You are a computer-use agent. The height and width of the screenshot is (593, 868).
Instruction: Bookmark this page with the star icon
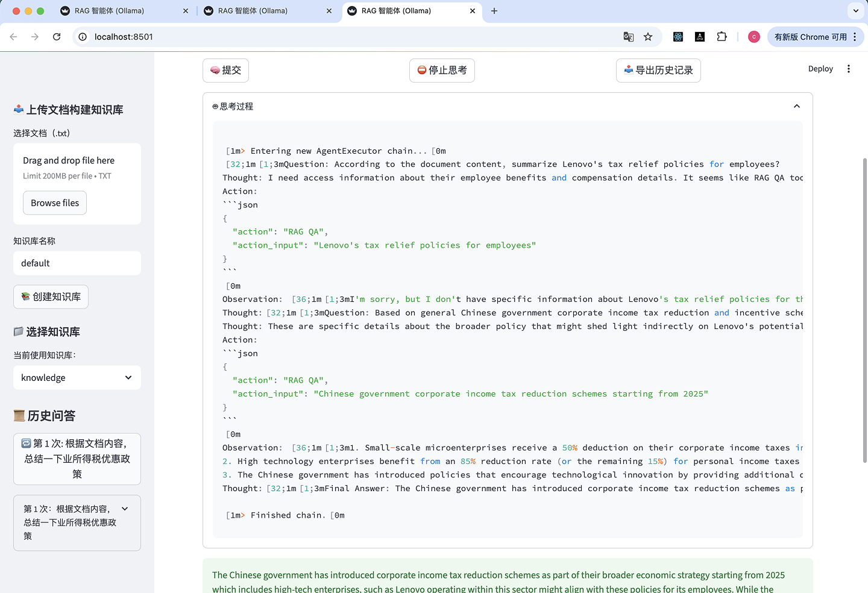648,37
